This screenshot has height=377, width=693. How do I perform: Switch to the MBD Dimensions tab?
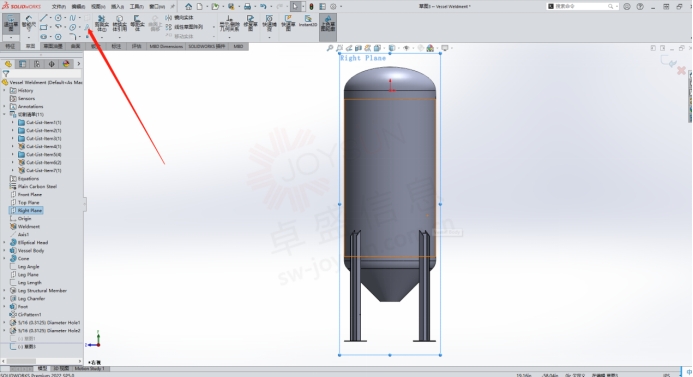point(166,46)
